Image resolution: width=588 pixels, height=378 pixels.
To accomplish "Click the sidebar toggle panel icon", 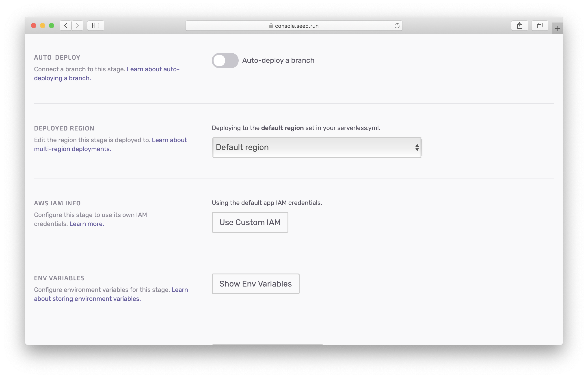I will (x=96, y=25).
